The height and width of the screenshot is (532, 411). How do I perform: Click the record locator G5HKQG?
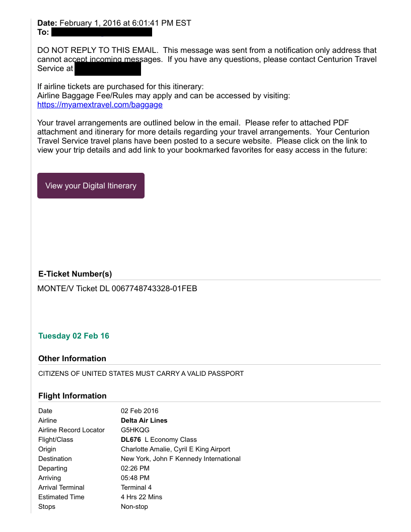[135, 430]
